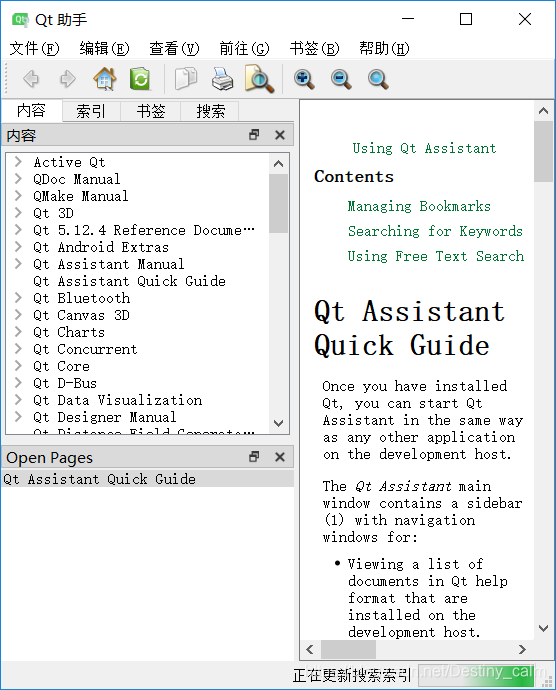
Task: Select the Qt Designer Manual item label
Action: [105, 417]
